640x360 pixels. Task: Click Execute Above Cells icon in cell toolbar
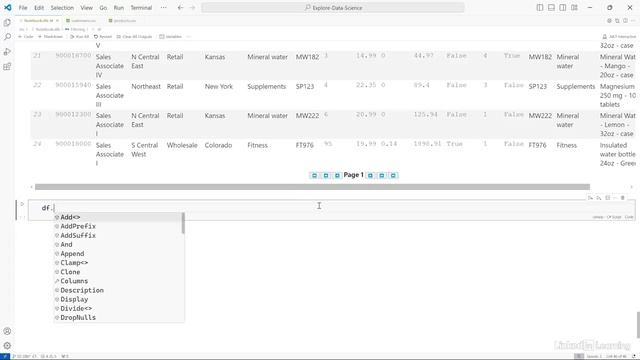[x=590, y=198]
